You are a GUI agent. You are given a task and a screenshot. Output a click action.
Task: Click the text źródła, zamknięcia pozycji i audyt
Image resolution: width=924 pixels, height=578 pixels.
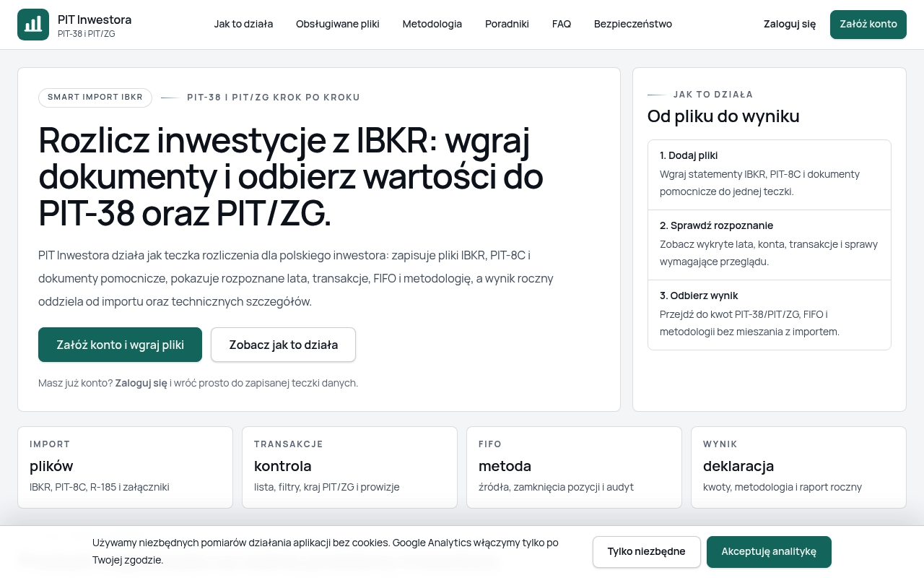point(556,487)
